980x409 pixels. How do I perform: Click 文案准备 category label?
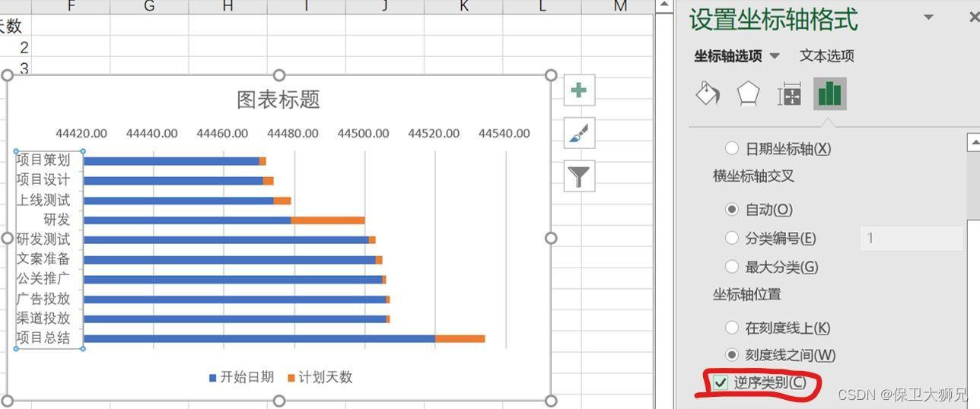pos(43,259)
